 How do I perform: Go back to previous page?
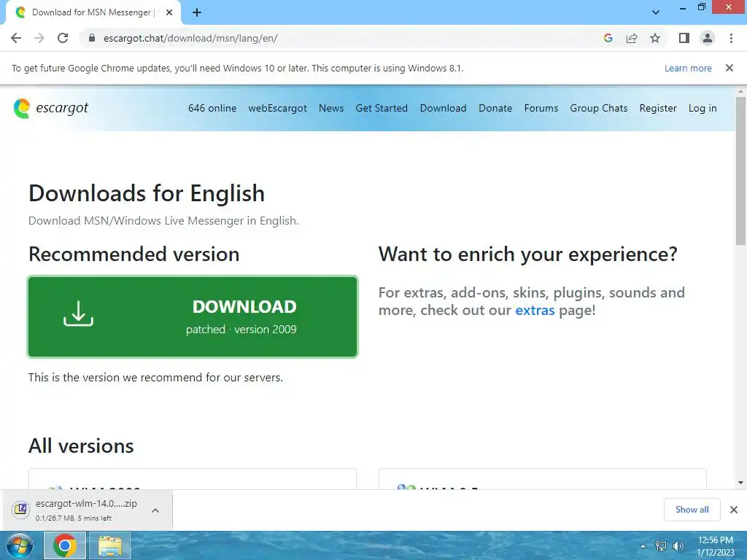tap(16, 38)
